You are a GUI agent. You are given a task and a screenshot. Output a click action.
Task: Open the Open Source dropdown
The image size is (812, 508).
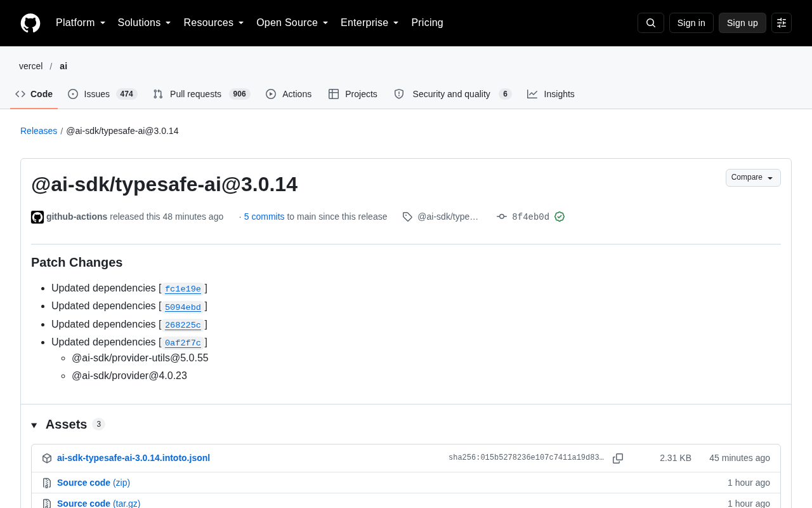(292, 23)
